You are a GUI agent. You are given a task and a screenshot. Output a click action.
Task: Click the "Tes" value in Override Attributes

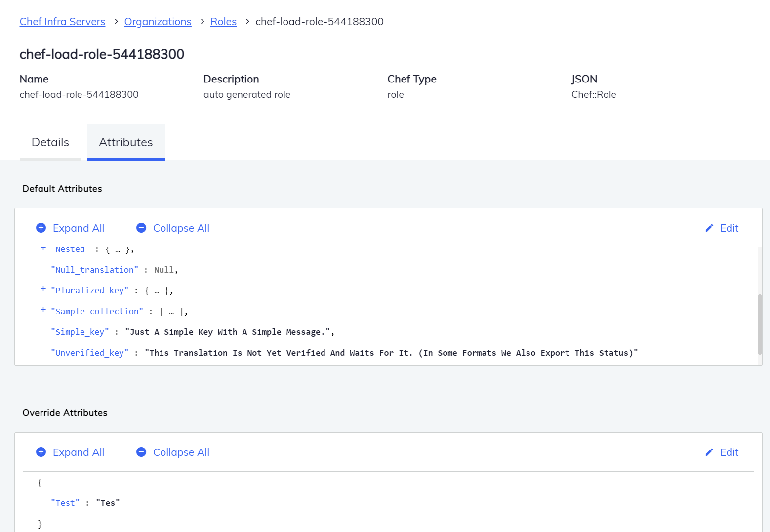[108, 503]
